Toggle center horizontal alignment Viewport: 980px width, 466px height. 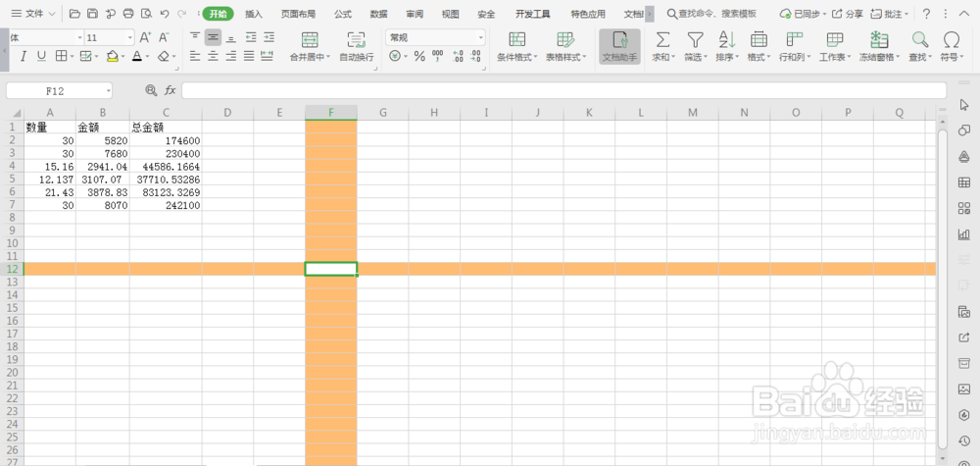click(x=213, y=56)
